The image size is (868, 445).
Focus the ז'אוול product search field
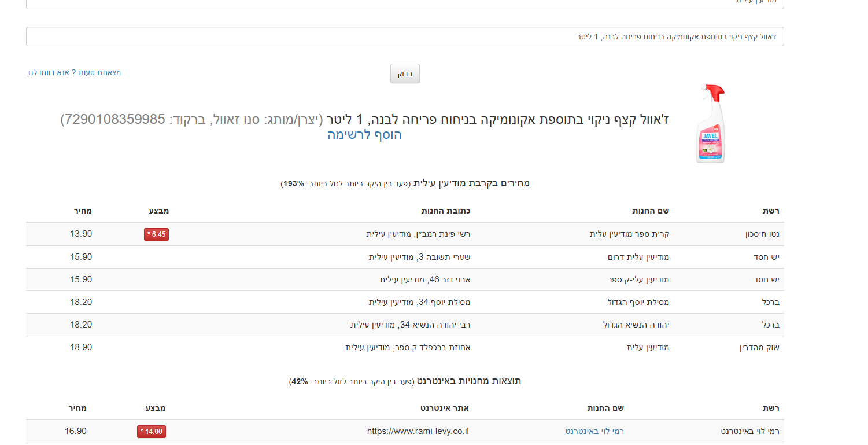pos(405,36)
